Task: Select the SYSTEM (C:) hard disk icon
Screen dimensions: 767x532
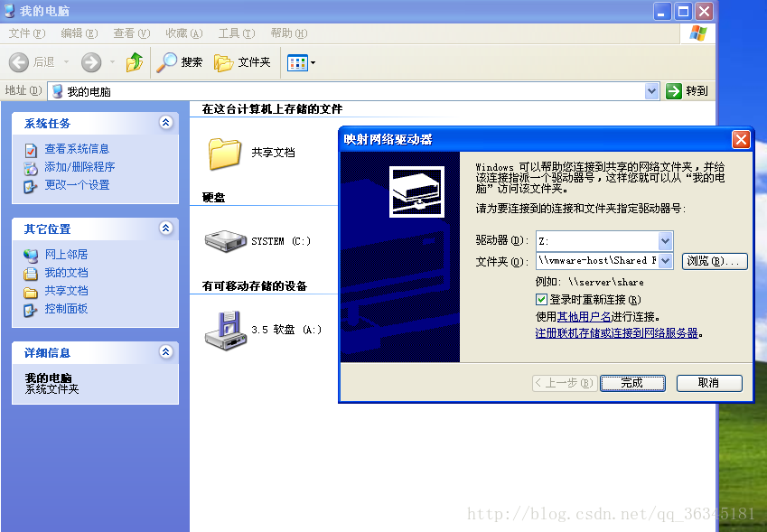Action: 226,241
